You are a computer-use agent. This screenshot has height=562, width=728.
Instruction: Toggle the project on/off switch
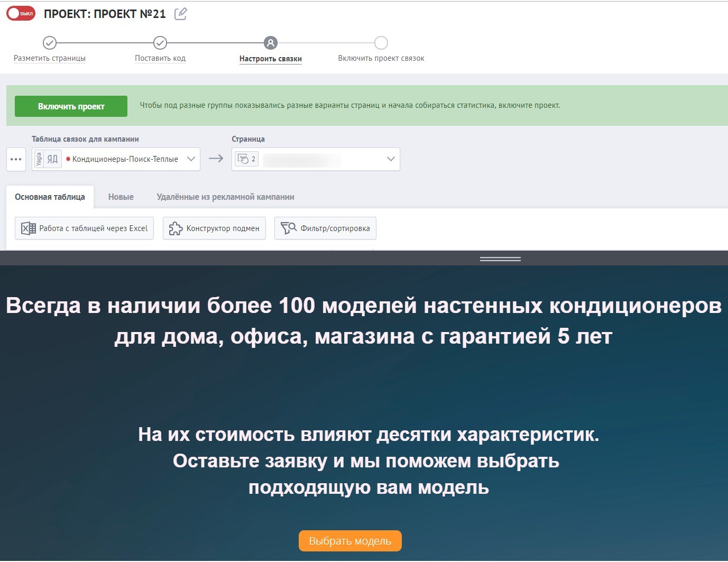click(x=21, y=14)
